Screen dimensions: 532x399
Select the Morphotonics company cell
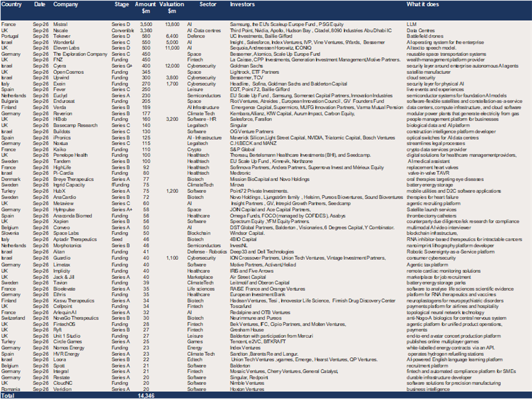click(x=67, y=246)
